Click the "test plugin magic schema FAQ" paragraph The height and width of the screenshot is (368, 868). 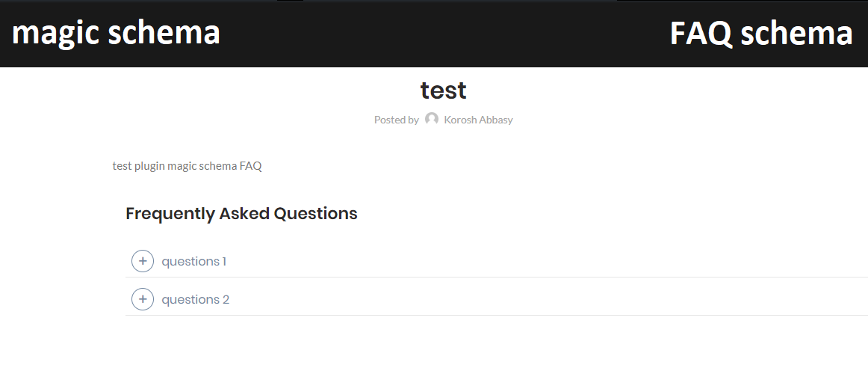click(x=187, y=166)
